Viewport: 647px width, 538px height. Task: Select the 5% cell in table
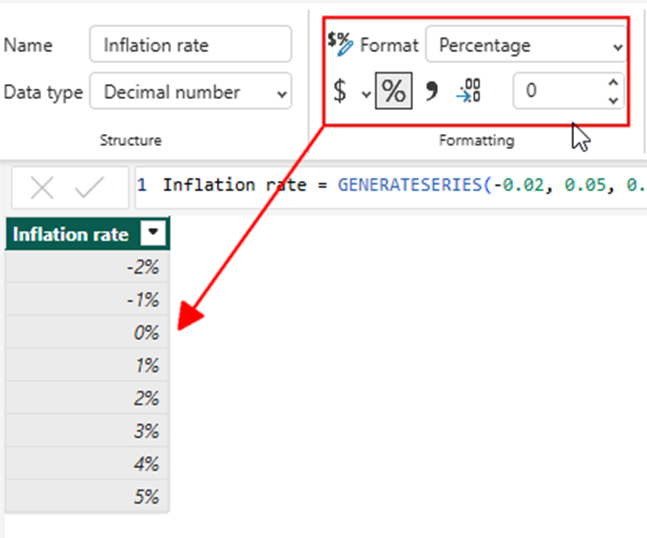(87, 496)
